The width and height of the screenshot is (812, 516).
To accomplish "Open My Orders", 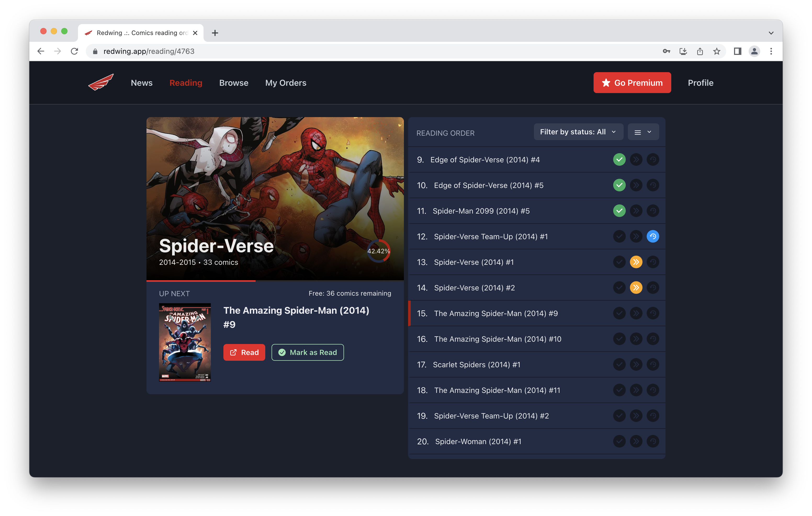I will click(x=286, y=83).
